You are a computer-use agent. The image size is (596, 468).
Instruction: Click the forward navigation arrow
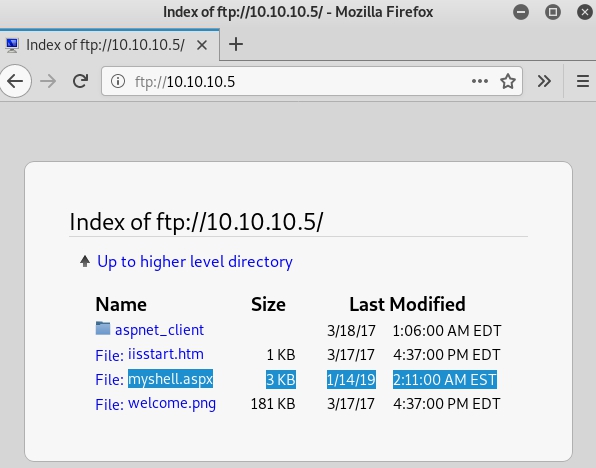48,81
